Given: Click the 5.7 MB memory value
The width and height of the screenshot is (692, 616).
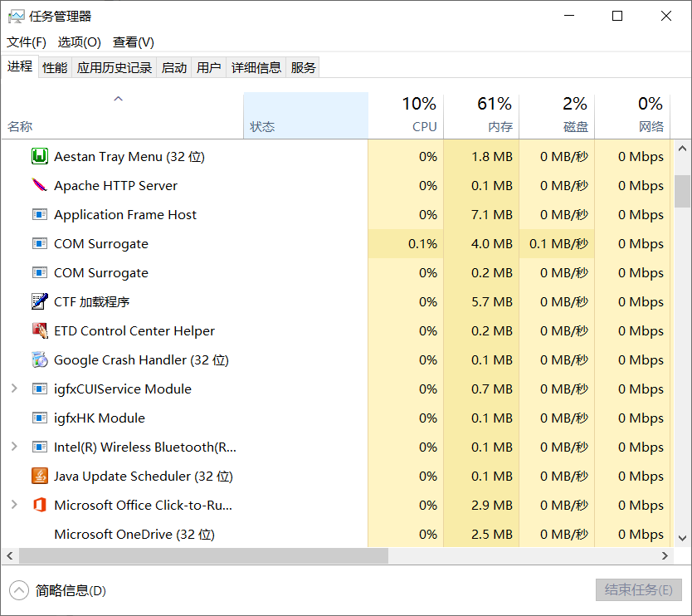Looking at the screenshot, I should point(492,302).
